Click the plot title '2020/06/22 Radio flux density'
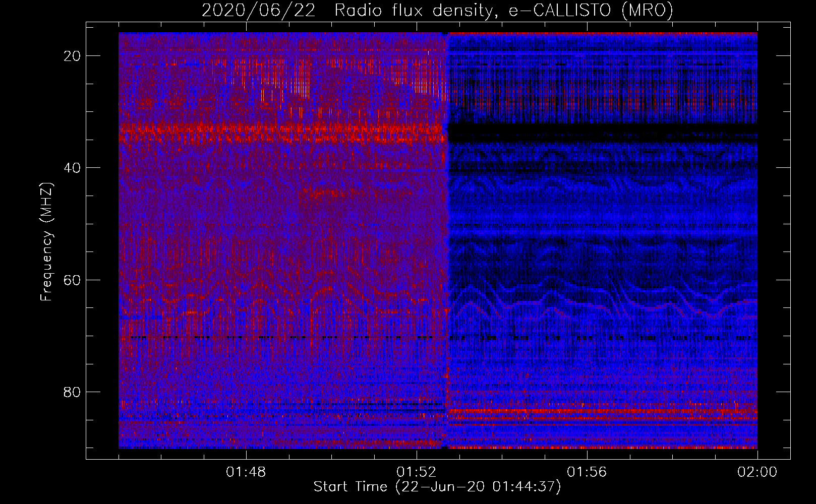Viewport: 816px width, 504px height. 437,11
